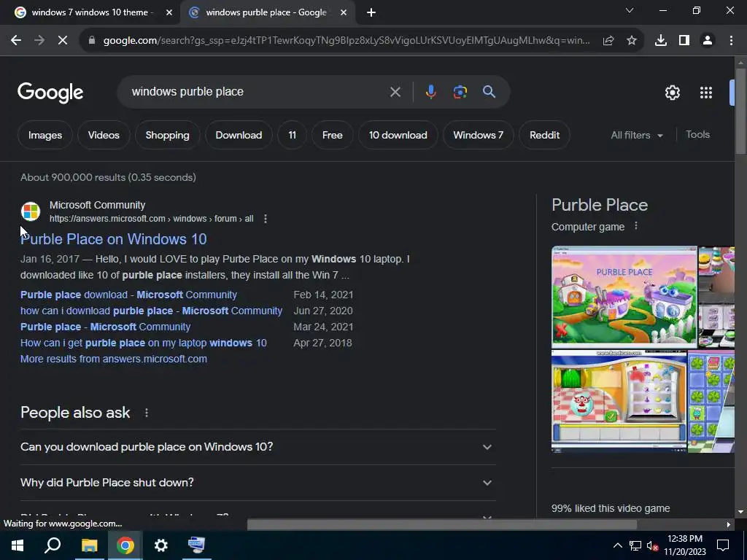Open the Windows Start menu
This screenshot has height=560, width=747.
click(18, 545)
